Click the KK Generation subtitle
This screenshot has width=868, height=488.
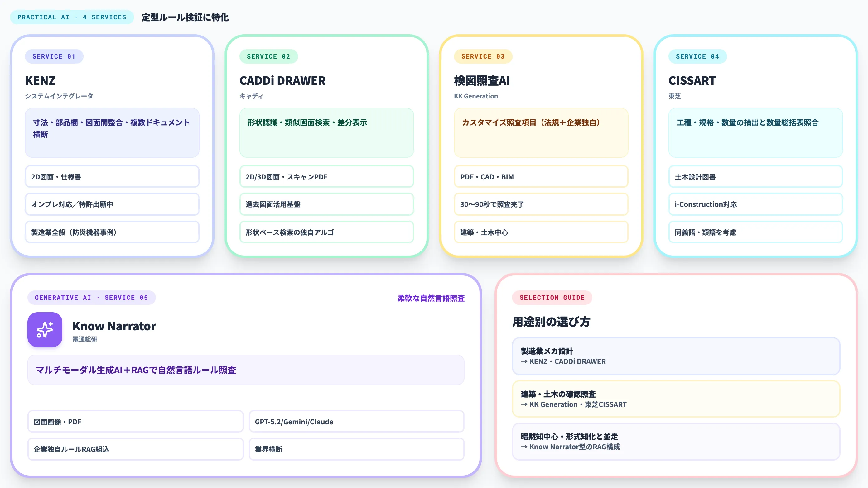tap(476, 96)
